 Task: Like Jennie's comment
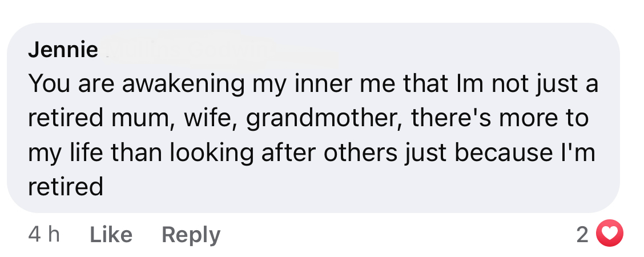(x=111, y=235)
